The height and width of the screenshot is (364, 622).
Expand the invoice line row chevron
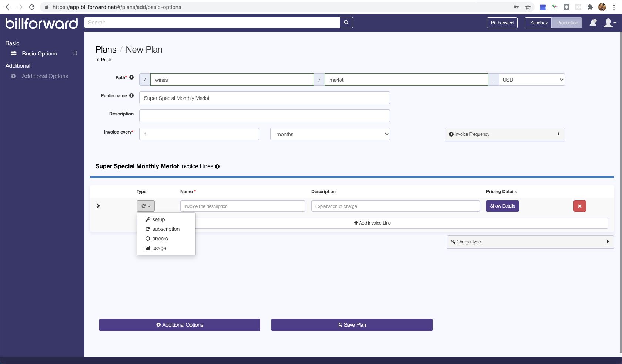point(98,206)
